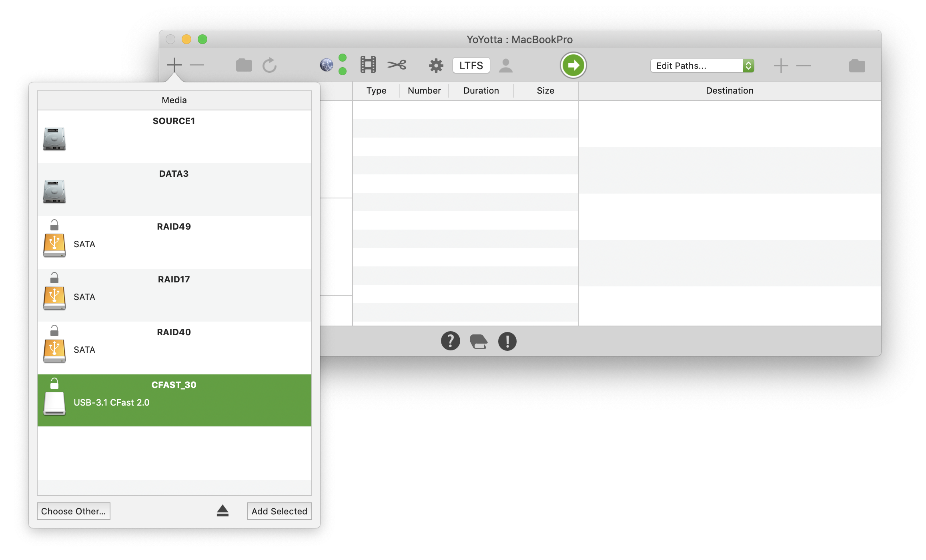Select the SOURCE1 drive
926x560 pixels.
(x=174, y=137)
